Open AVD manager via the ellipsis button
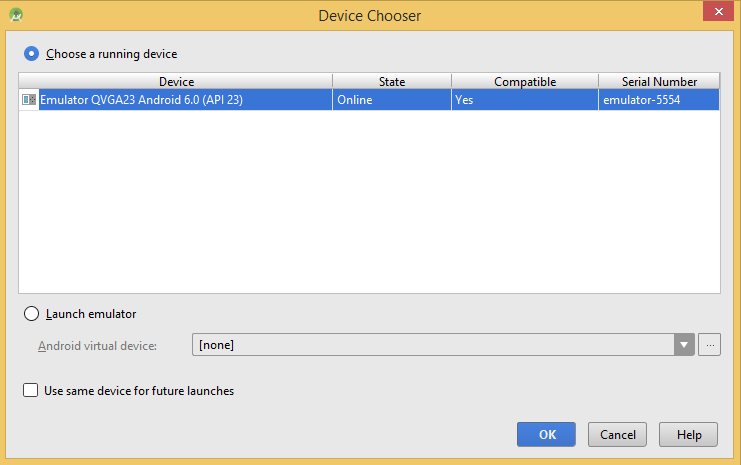741x465 pixels. click(x=709, y=345)
